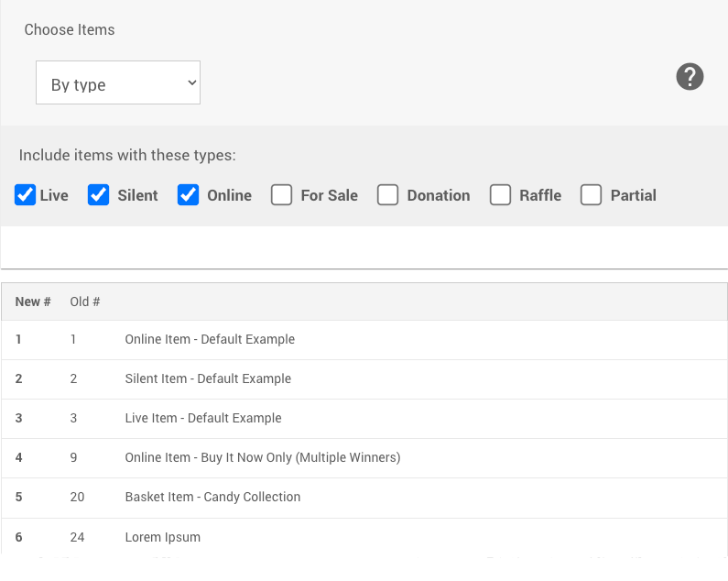The width and height of the screenshot is (728, 581).
Task: Select the Lorem Ipsum item row
Action: click(162, 537)
